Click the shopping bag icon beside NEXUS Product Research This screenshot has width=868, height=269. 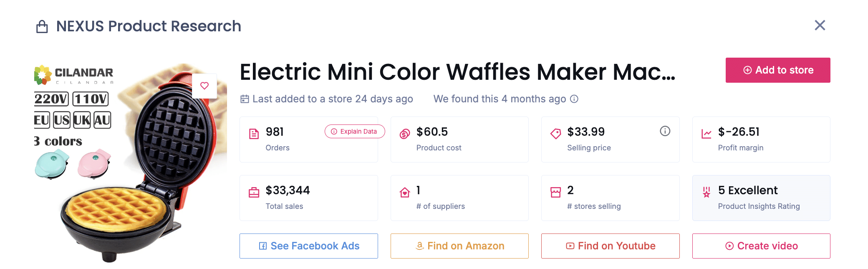tap(41, 25)
